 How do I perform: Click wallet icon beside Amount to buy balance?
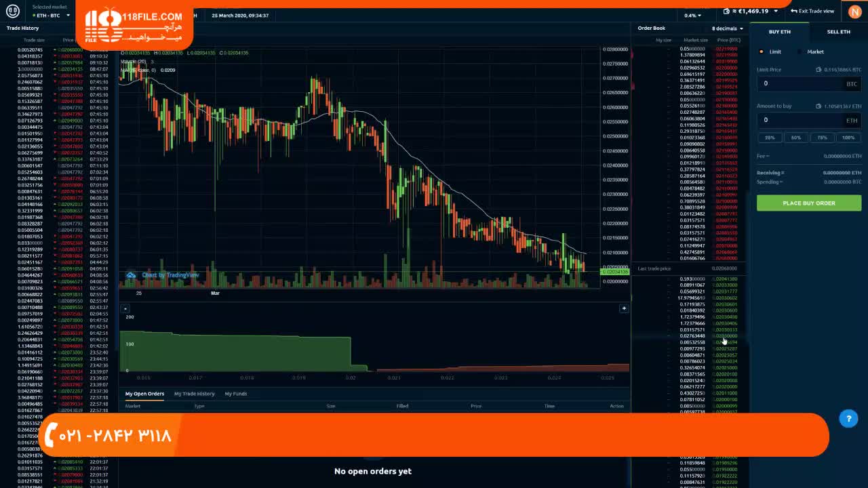[x=818, y=106]
